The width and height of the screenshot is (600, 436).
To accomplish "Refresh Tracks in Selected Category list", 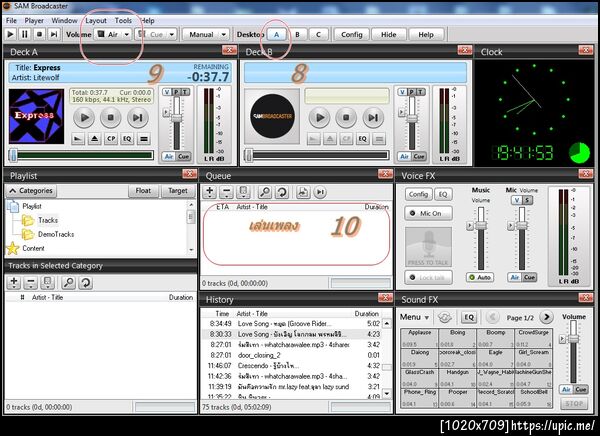I will [86, 283].
